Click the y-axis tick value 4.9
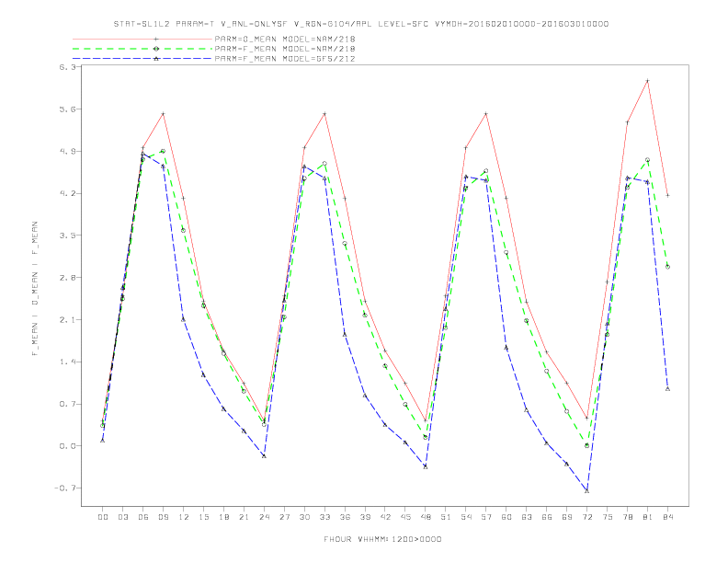The width and height of the screenshot is (728, 563). coord(66,151)
